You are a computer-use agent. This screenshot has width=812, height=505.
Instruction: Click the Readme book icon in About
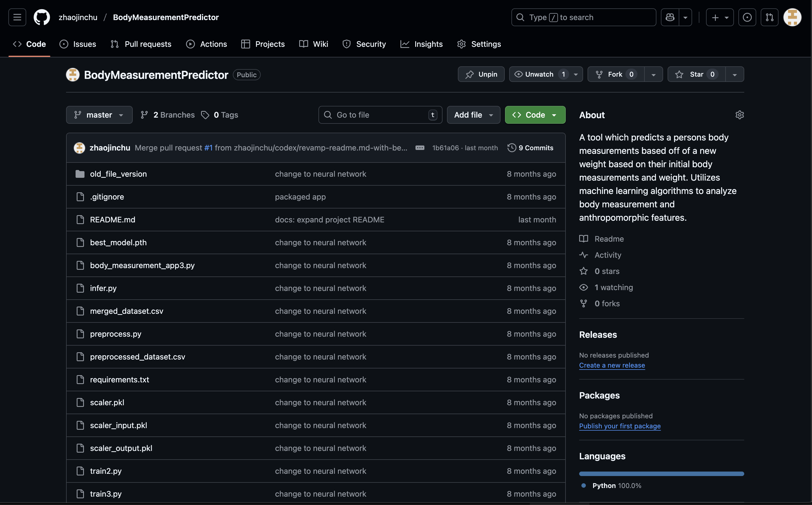tap(583, 239)
